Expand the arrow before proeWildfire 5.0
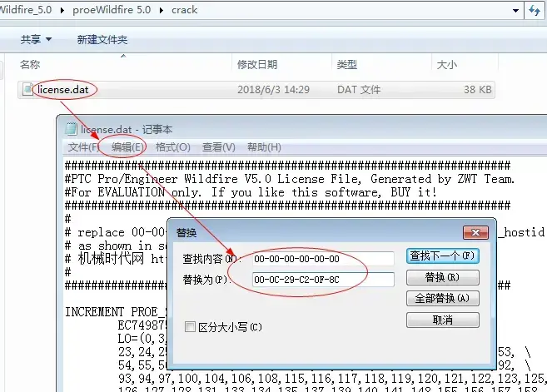Viewport: 547px width, 392px height. pos(62,10)
